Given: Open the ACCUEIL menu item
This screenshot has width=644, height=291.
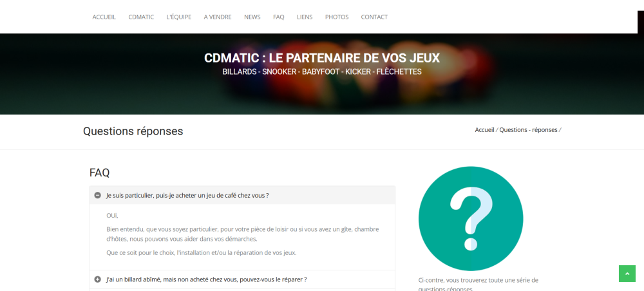Looking at the screenshot, I should coord(104,17).
